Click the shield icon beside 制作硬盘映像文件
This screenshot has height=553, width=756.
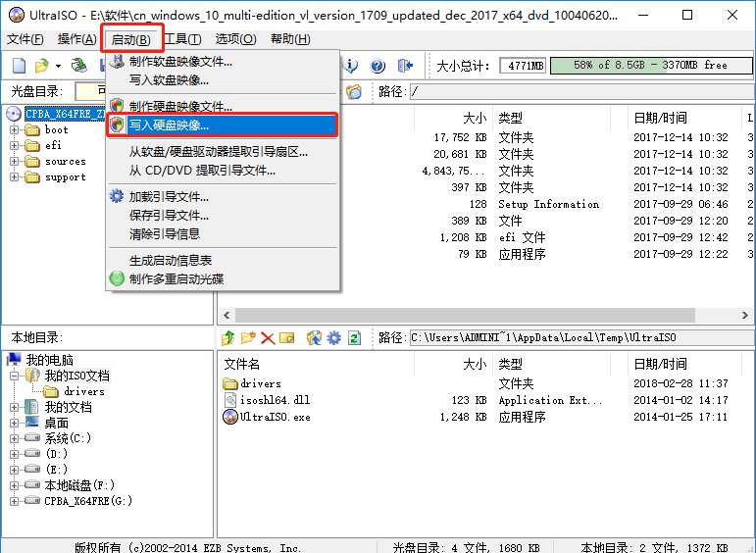point(117,106)
